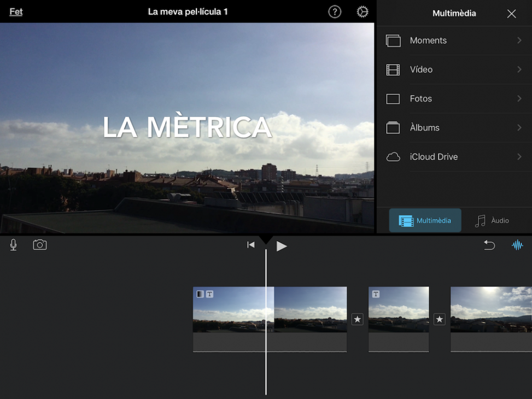Jump to the beginning of the timeline
The height and width of the screenshot is (399, 532).
(251, 245)
